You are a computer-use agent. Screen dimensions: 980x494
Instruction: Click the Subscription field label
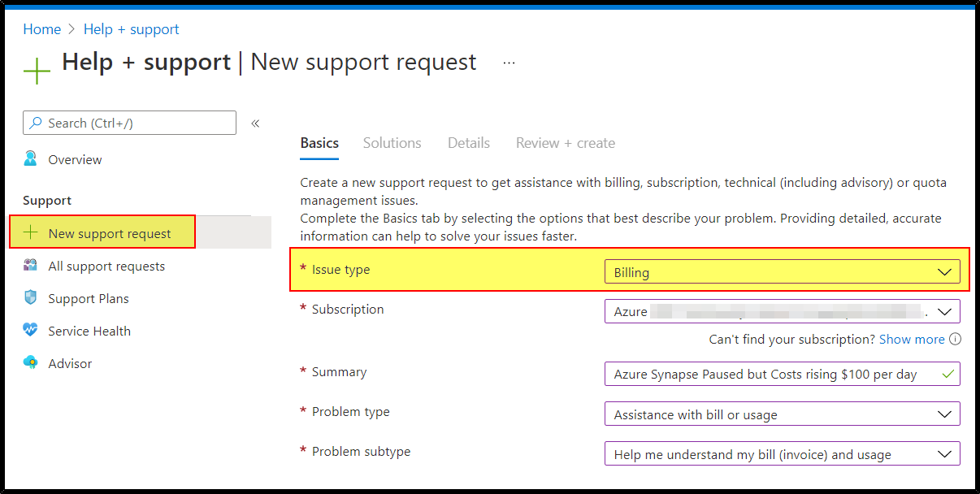click(348, 309)
